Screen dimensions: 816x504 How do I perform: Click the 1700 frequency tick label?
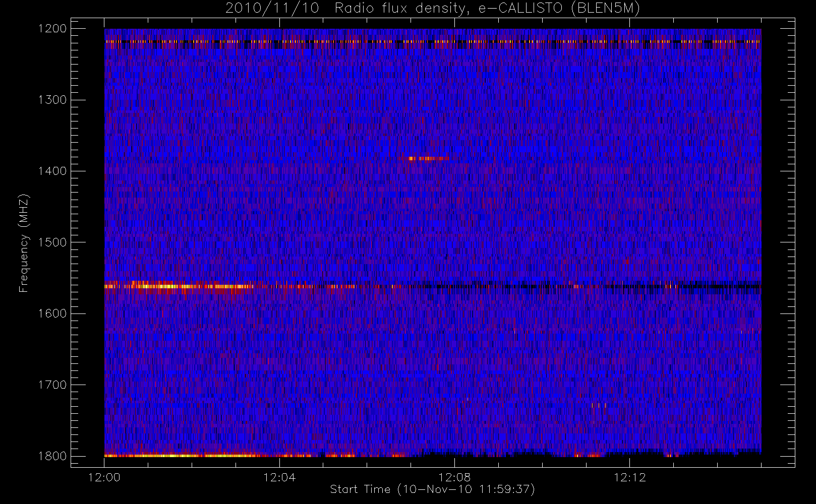point(52,385)
